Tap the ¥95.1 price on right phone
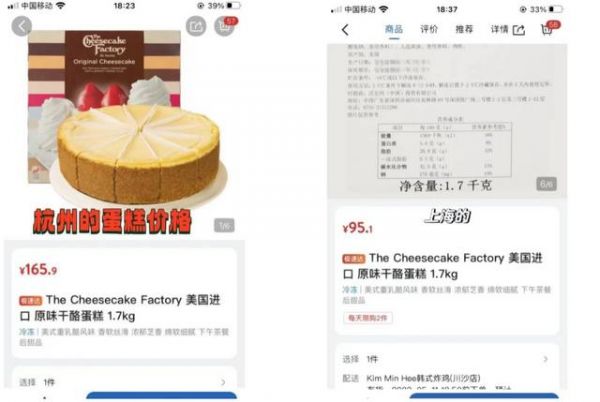 click(x=357, y=228)
